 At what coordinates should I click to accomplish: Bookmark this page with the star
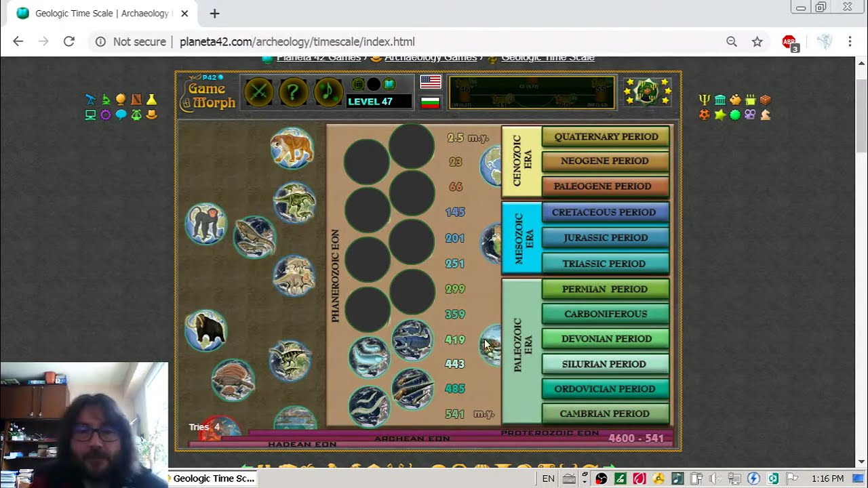757,41
